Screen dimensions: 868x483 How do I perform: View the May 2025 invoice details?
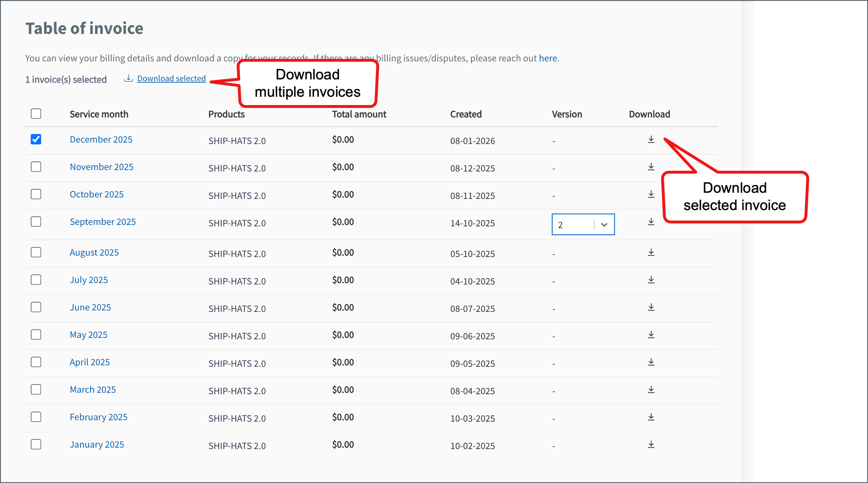click(x=88, y=335)
